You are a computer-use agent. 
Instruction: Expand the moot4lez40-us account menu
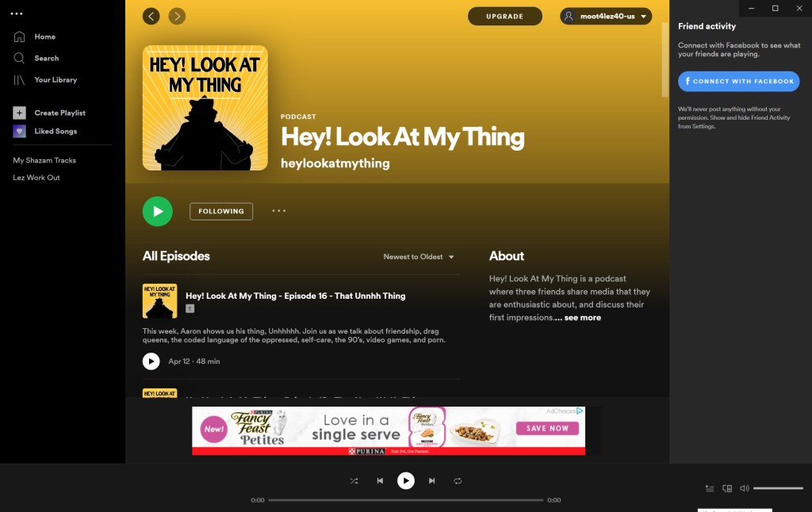coord(605,16)
